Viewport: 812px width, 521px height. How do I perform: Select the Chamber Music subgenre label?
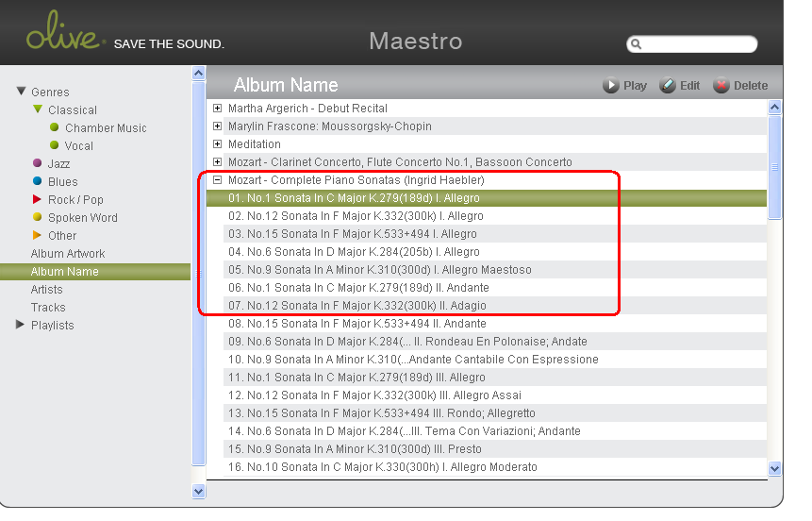click(x=106, y=128)
